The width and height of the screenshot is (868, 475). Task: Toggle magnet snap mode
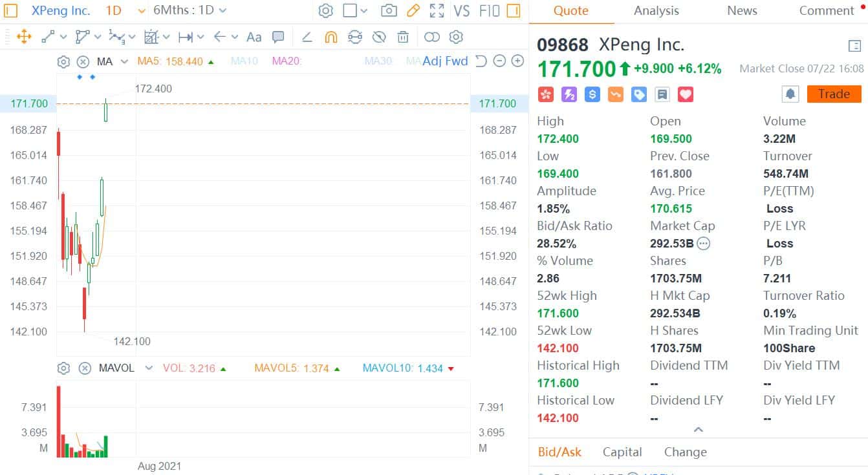[331, 37]
